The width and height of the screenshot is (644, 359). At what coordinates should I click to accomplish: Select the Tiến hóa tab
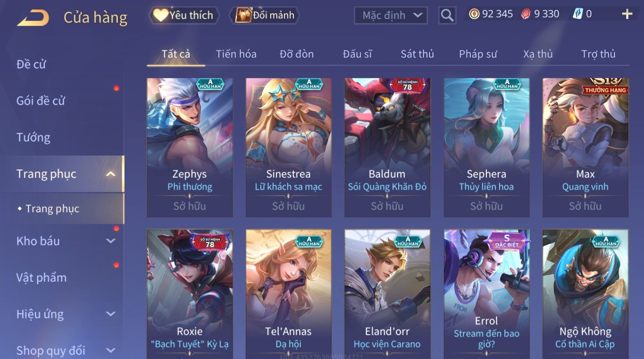click(236, 54)
